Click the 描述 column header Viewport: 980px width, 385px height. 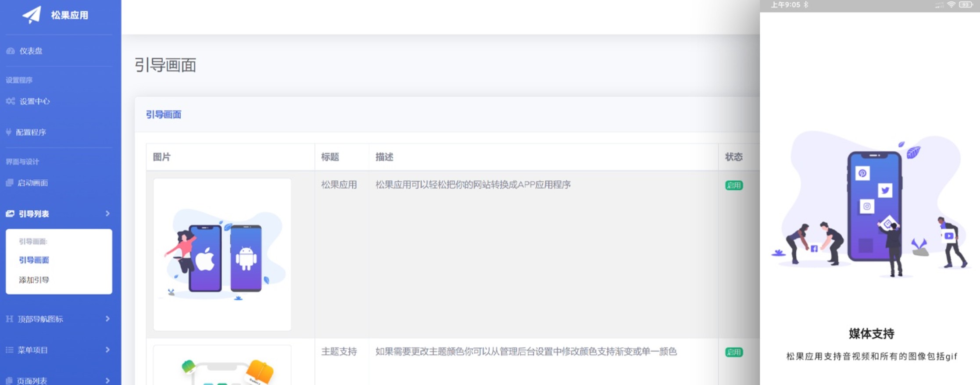point(384,157)
